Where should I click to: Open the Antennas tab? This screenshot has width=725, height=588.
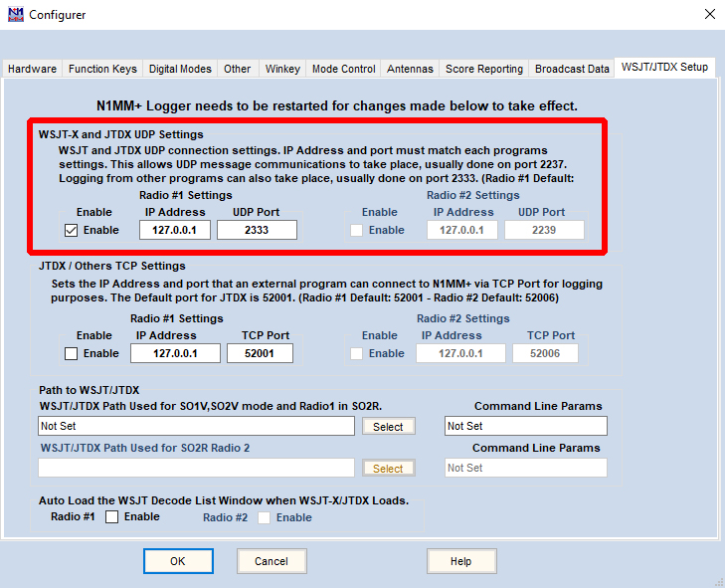pyautogui.click(x=410, y=69)
